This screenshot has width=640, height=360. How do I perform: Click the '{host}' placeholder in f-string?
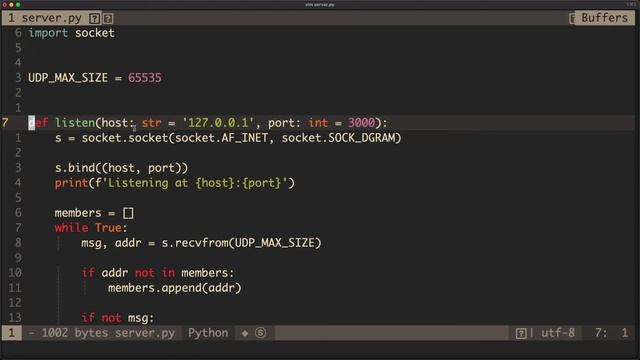215,183
